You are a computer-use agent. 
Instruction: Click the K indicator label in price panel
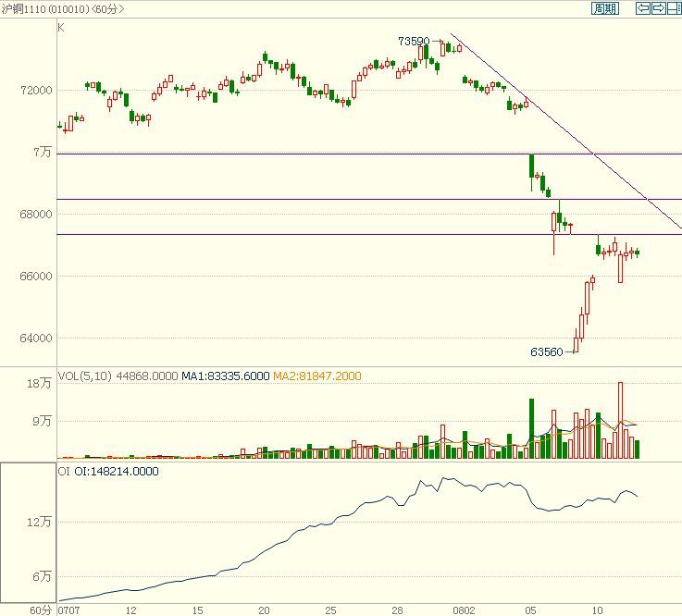tap(61, 28)
